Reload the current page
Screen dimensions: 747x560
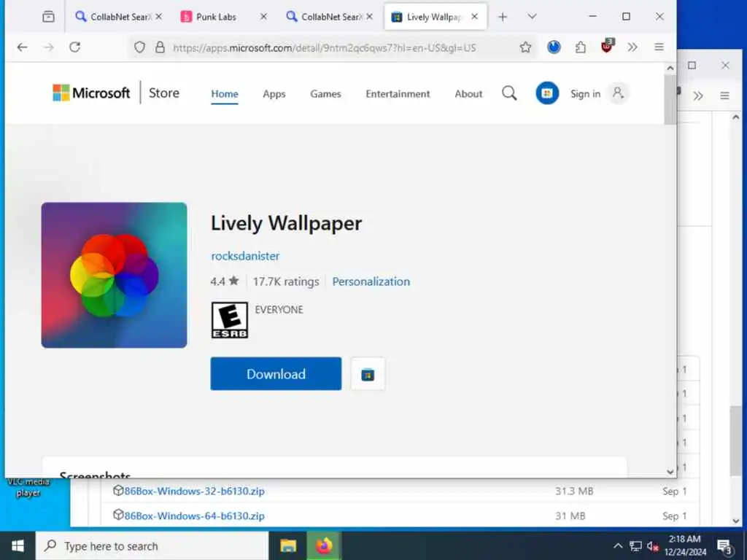pyautogui.click(x=75, y=47)
